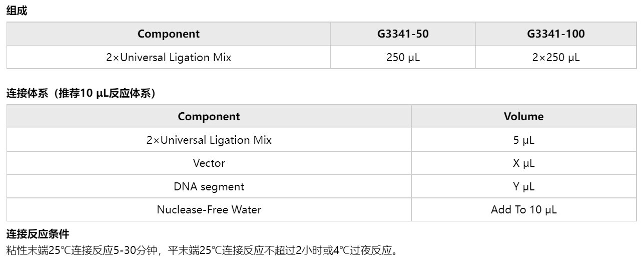Click the DNA segment row label

[209, 186]
